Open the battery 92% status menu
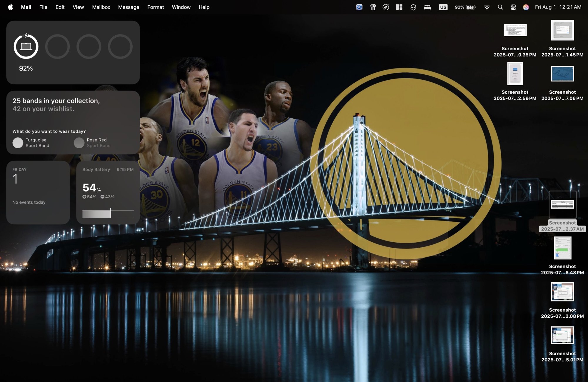 tap(465, 7)
